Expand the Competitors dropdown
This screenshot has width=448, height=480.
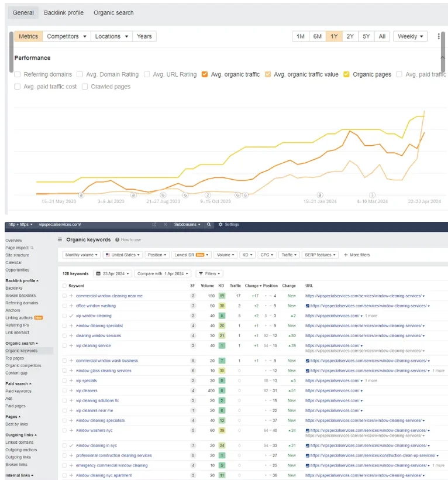pyautogui.click(x=67, y=36)
